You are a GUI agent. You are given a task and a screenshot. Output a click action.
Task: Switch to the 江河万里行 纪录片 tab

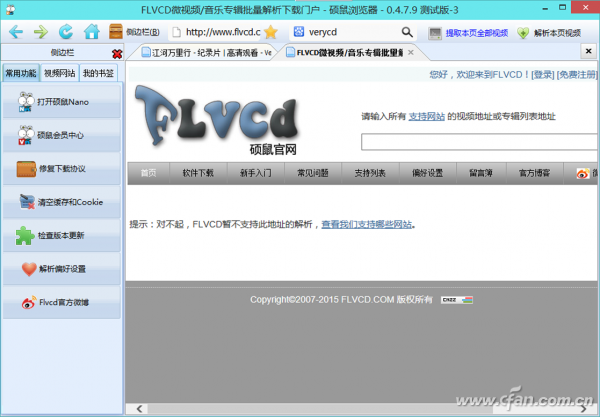click(x=206, y=52)
